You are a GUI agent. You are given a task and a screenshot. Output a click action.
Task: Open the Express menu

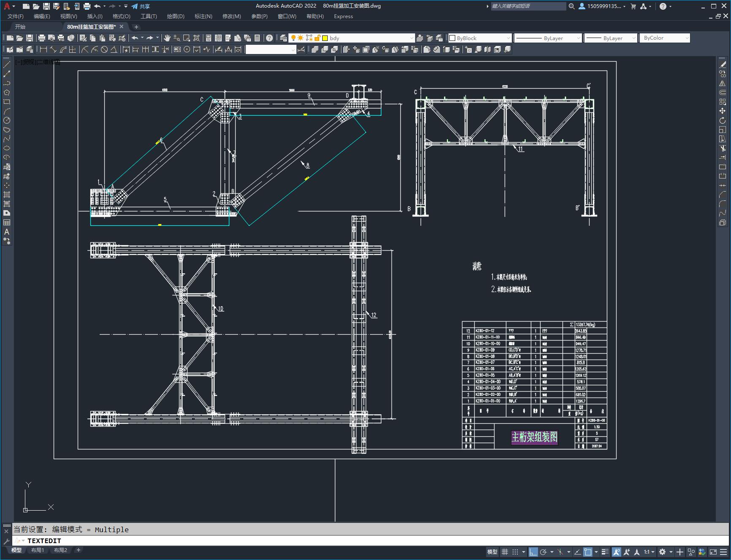click(343, 16)
